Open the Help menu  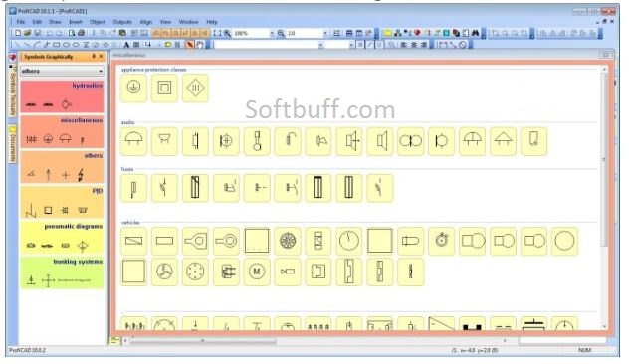212,22
